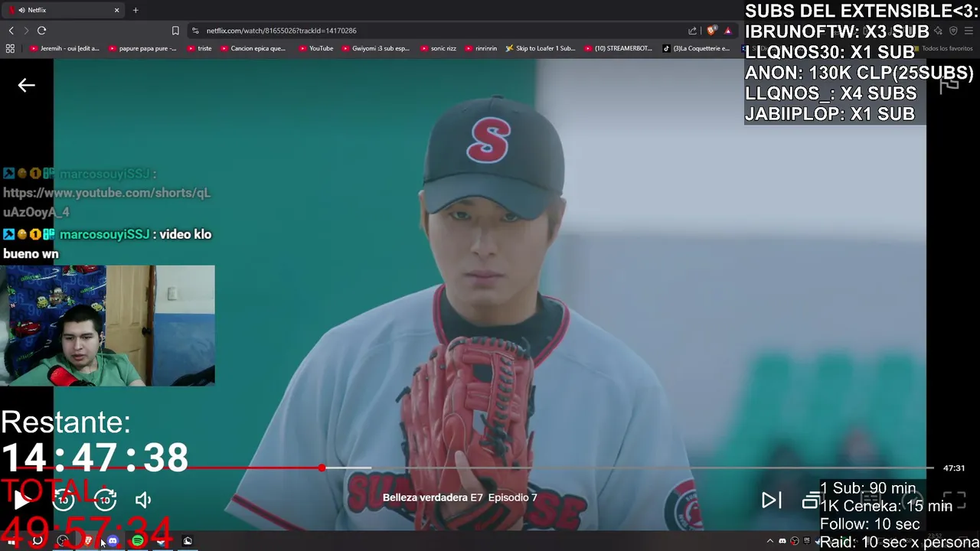Click the share icon in the address bar
The height and width of the screenshot is (551, 980).
692,31
